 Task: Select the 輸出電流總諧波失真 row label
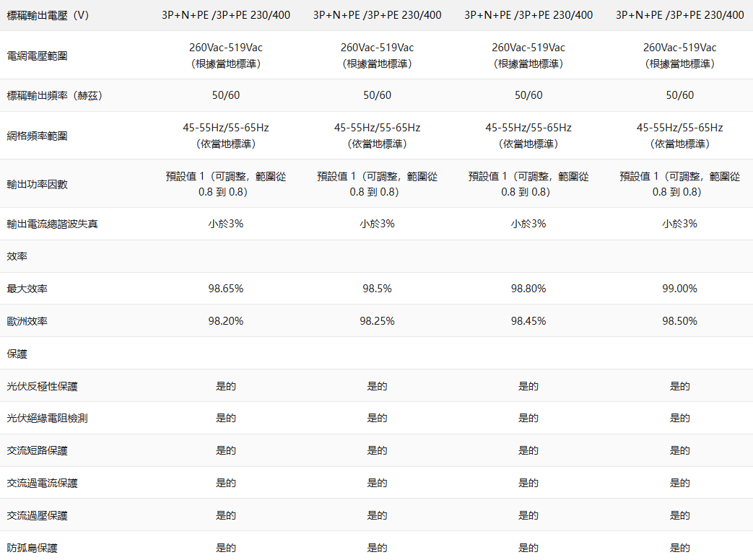coord(52,224)
